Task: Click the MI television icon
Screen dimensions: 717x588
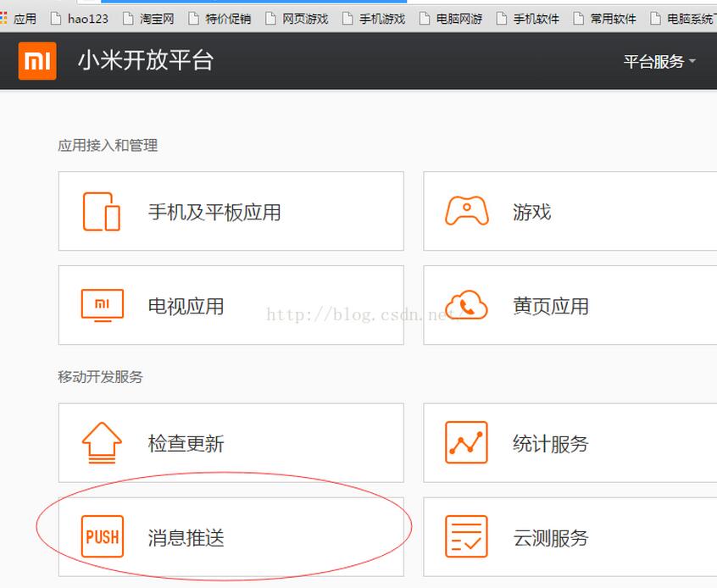Action: (x=103, y=305)
